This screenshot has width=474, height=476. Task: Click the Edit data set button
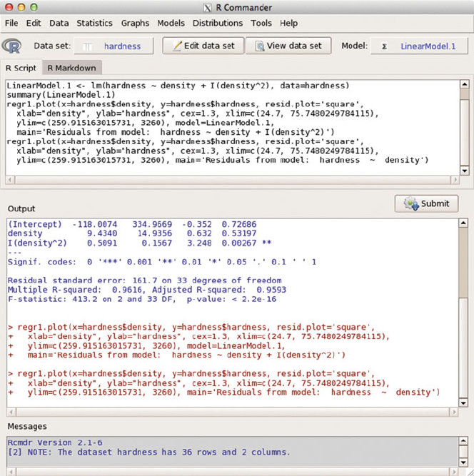[203, 46]
